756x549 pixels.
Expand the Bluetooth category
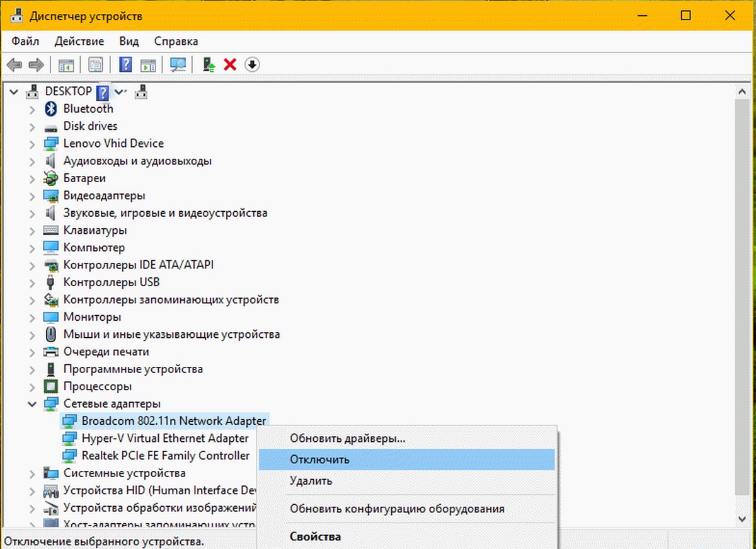(31, 109)
